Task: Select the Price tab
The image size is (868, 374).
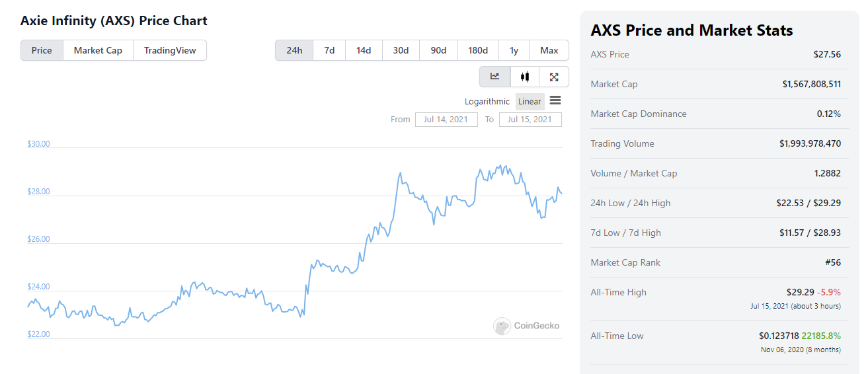Action: [x=42, y=50]
